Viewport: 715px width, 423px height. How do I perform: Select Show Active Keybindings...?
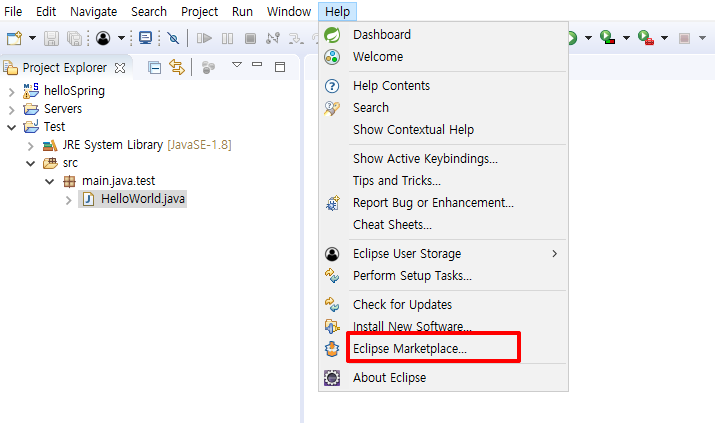443,159
